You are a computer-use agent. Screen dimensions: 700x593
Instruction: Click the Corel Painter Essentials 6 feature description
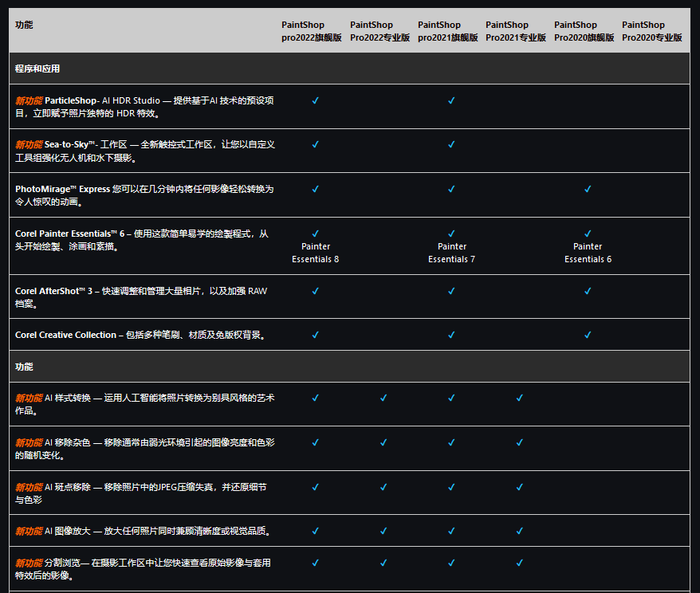point(142,240)
